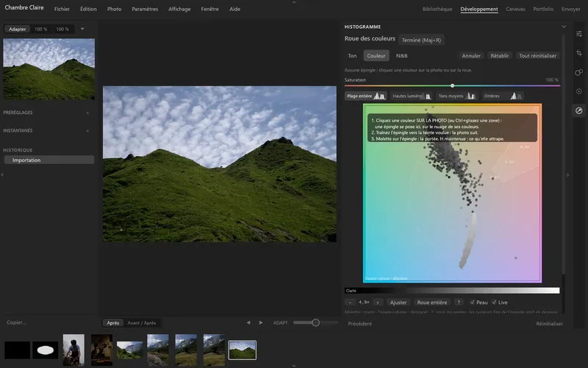Switch view mode to Avant / Après

click(x=142, y=323)
